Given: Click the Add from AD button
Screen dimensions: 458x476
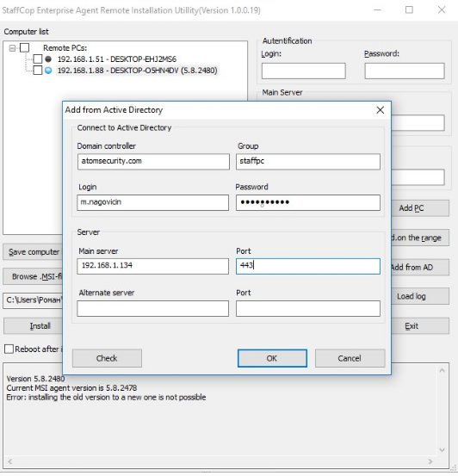Looking at the screenshot, I should (x=420, y=267).
